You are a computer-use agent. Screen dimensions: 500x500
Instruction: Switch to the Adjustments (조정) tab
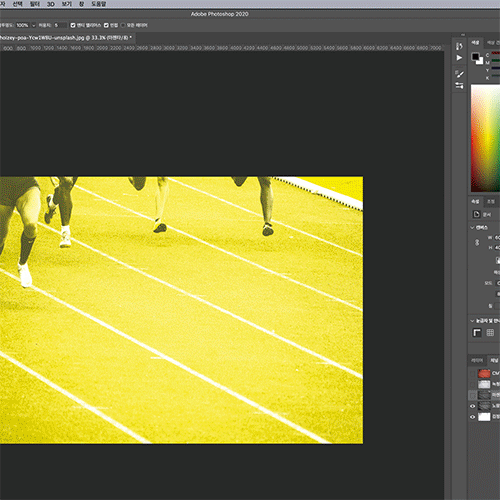(491, 202)
